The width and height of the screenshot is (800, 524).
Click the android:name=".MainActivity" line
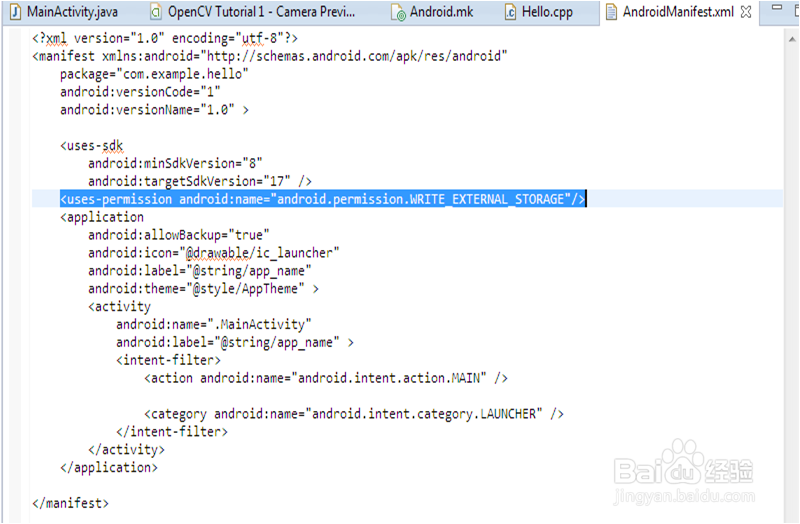(x=213, y=324)
